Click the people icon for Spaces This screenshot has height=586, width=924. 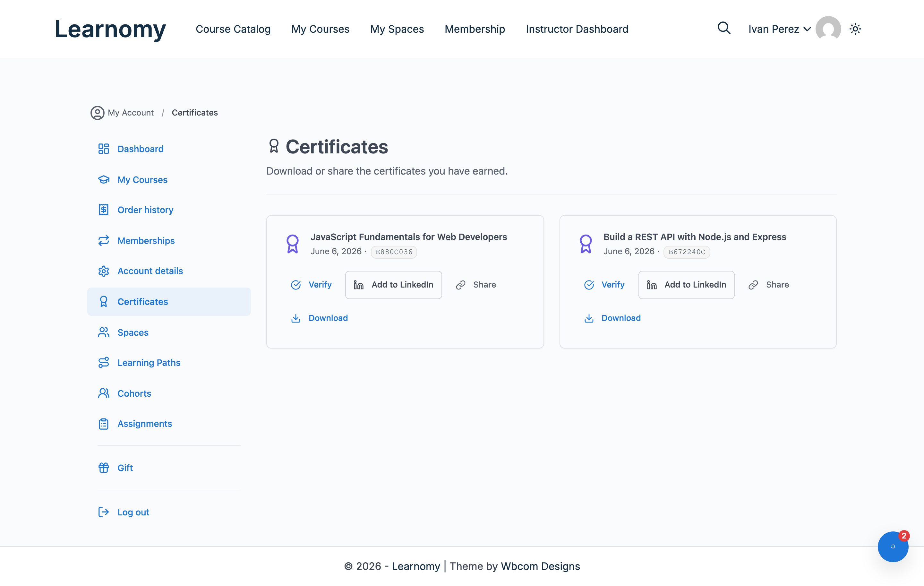tap(104, 332)
